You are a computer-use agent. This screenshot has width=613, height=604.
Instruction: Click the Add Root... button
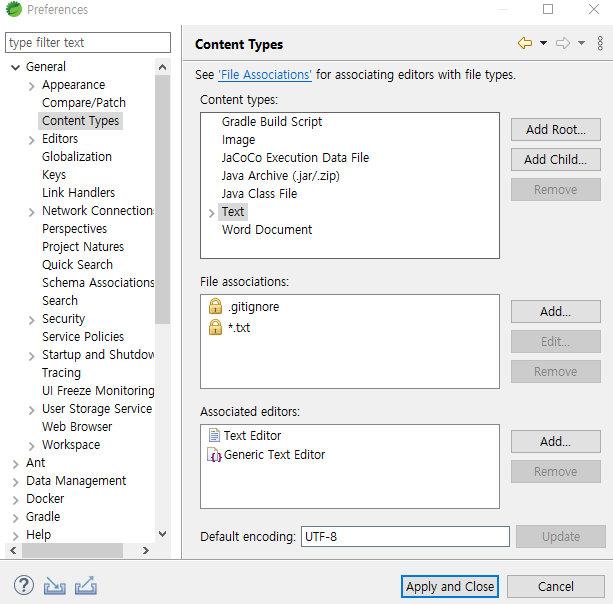coord(556,129)
